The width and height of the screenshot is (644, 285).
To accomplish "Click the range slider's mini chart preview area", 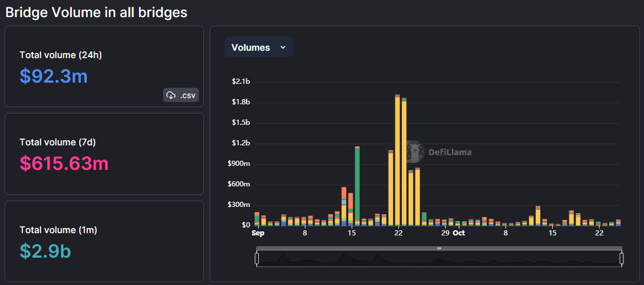I will [439, 259].
